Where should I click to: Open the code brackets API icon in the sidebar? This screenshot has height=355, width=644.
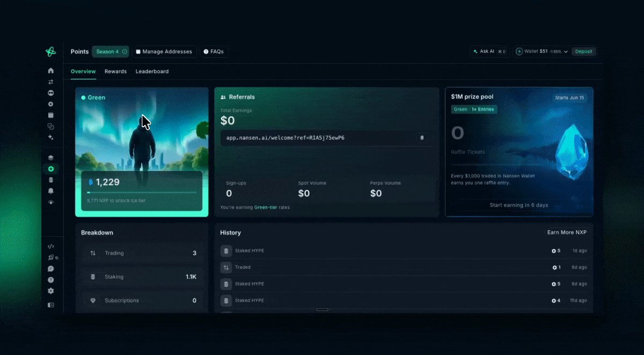click(x=51, y=247)
